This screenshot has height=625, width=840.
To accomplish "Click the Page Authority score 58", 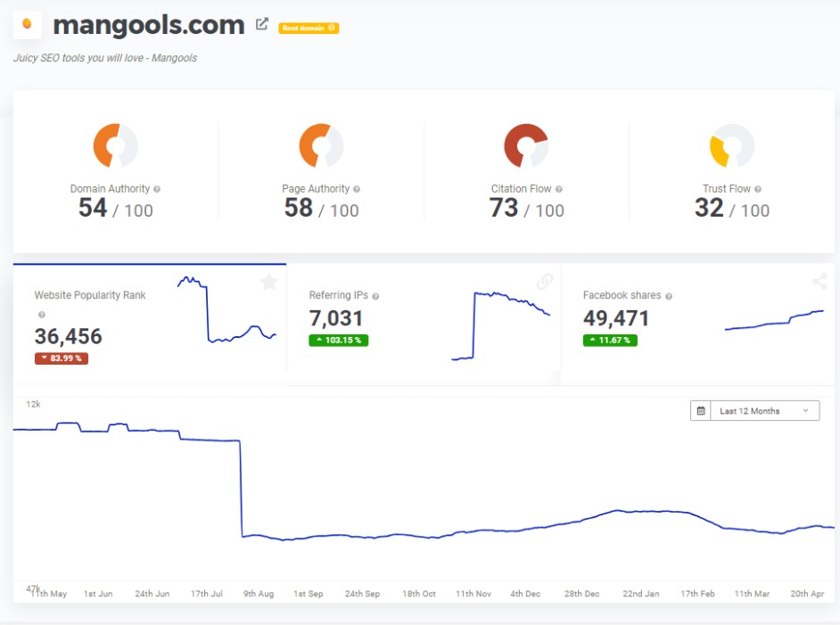I will [x=299, y=208].
